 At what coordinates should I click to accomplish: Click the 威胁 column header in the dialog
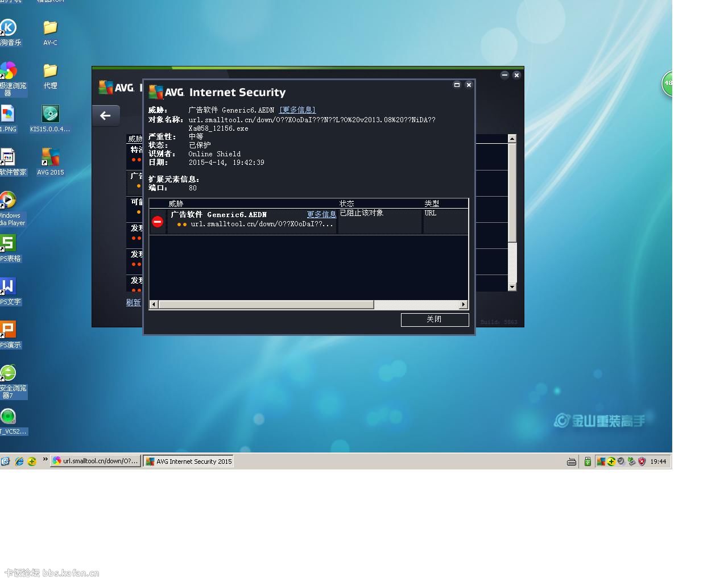(176, 203)
